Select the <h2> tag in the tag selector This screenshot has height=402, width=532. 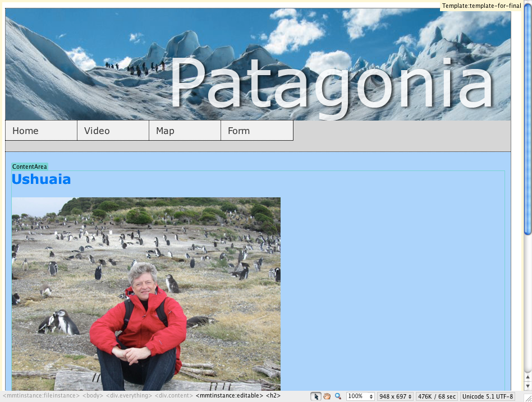click(x=274, y=395)
